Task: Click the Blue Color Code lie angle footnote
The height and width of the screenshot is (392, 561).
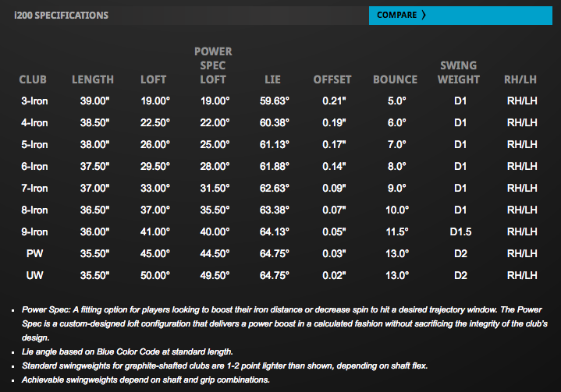Action: coord(127,352)
